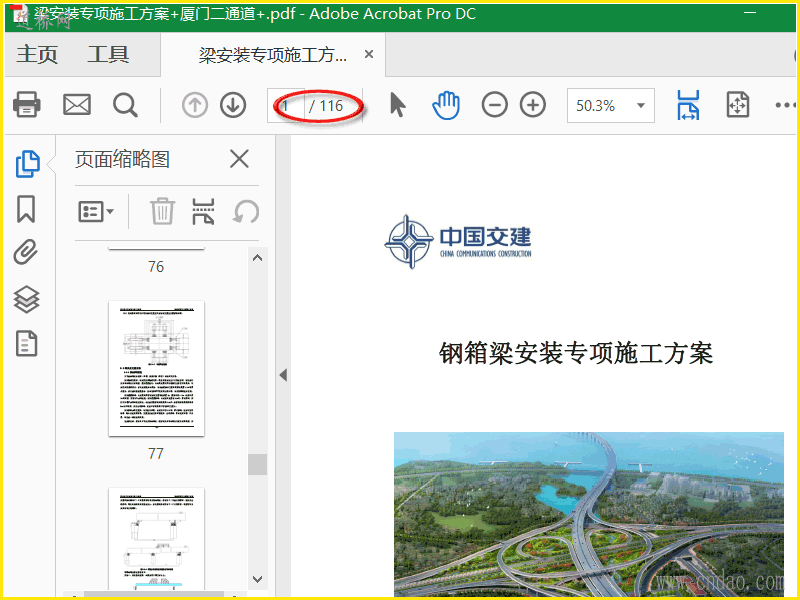Switch to 主页 tab
Viewport: 800px width, 600px height.
coord(37,54)
